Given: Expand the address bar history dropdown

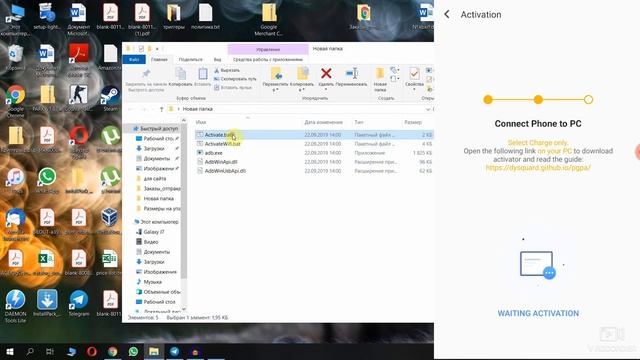Looking at the screenshot, I should (428, 109).
